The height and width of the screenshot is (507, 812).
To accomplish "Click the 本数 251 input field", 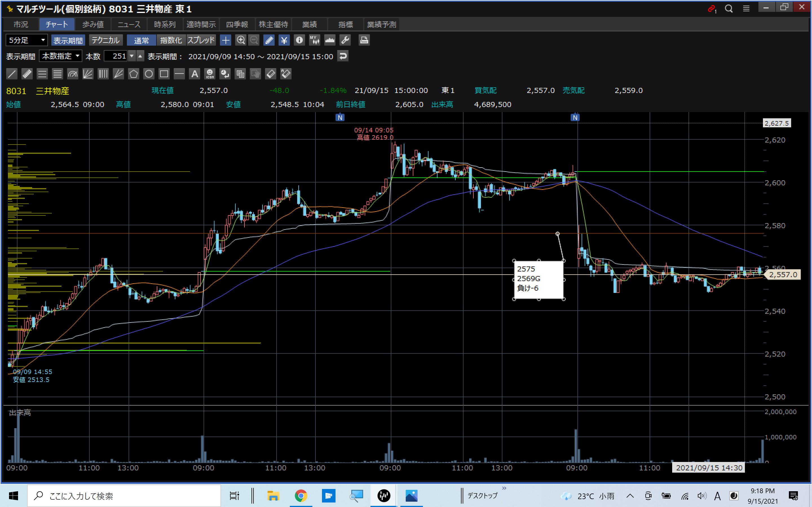I will 116,56.
